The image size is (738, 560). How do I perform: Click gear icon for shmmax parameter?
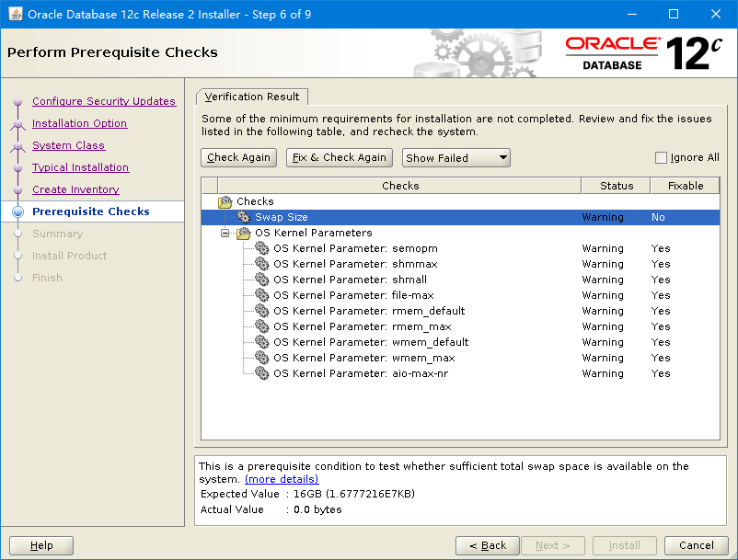(x=261, y=264)
